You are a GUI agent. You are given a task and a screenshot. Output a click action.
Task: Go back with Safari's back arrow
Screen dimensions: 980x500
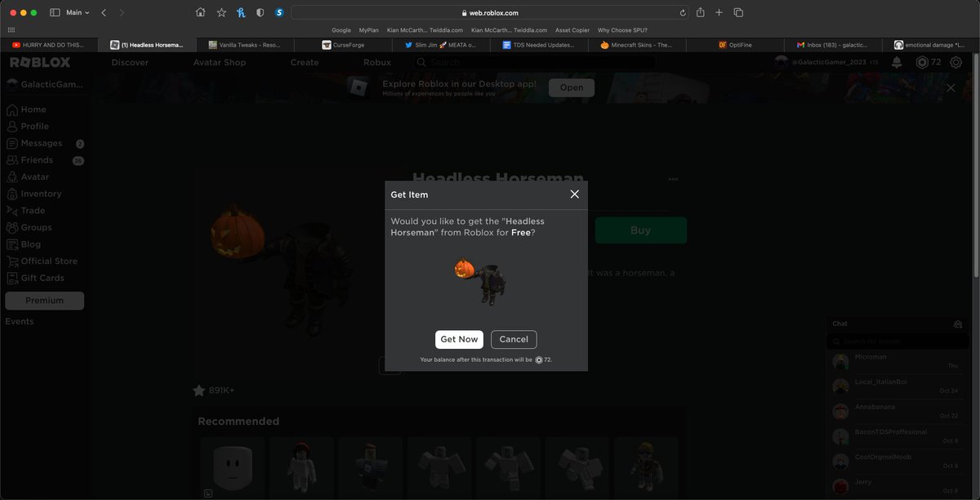click(x=104, y=12)
